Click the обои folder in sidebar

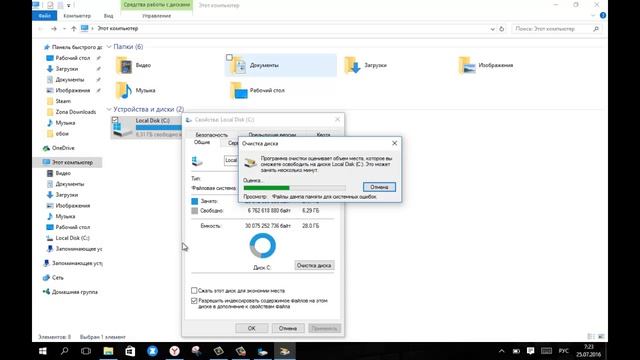pos(62,133)
